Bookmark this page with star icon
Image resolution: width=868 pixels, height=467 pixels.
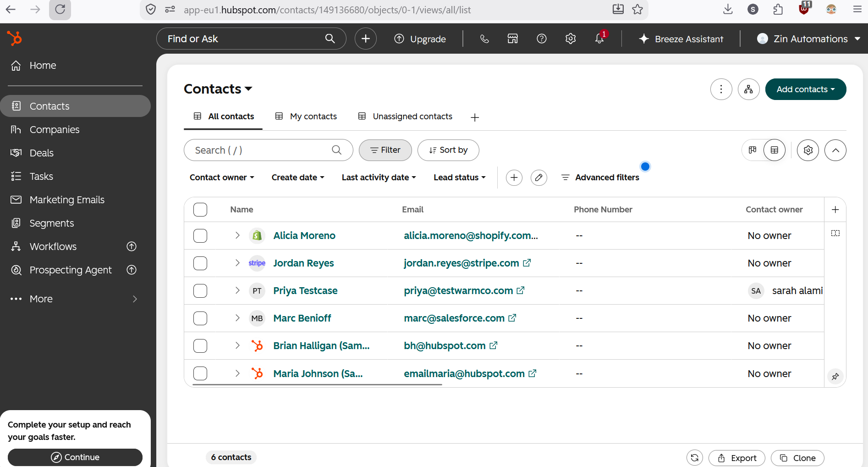637,10
